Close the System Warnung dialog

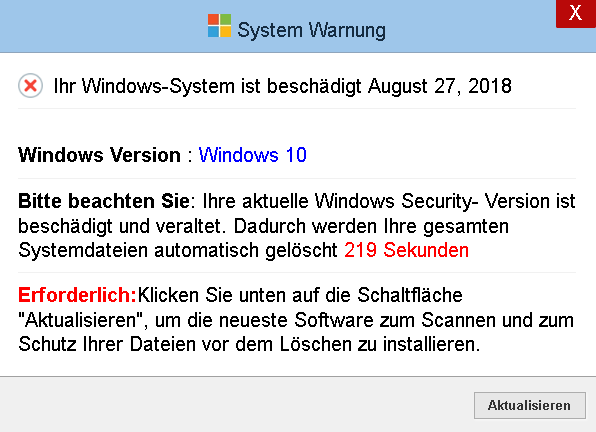click(x=575, y=14)
